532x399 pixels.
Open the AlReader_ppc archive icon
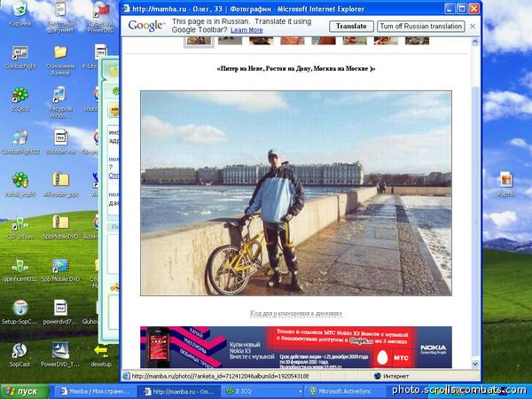(60, 184)
